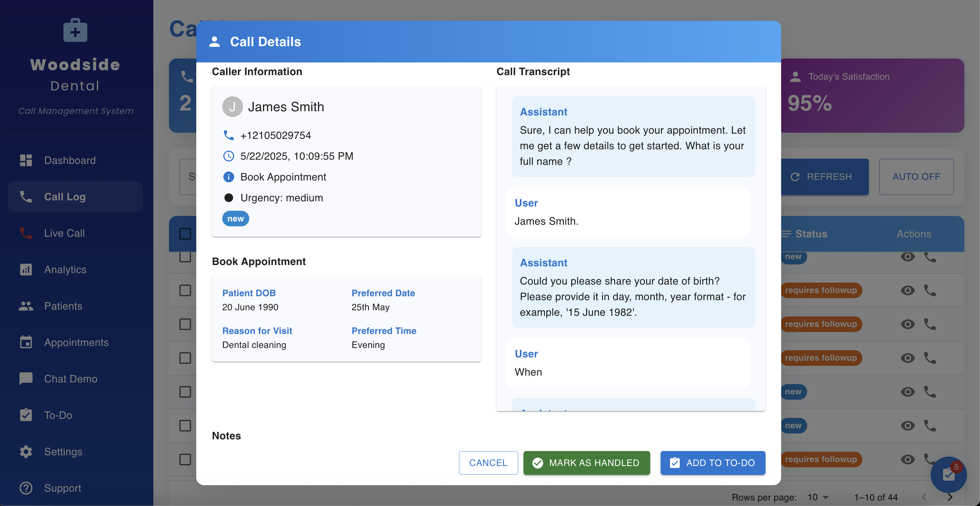Click the caller phone number +12105029754
This screenshot has height=506, width=980.
point(276,135)
